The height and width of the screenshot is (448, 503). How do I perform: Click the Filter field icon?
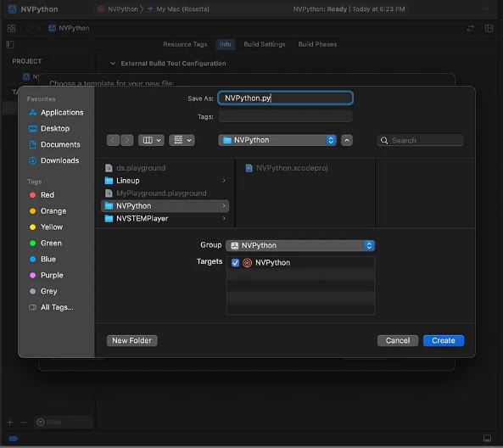40,423
